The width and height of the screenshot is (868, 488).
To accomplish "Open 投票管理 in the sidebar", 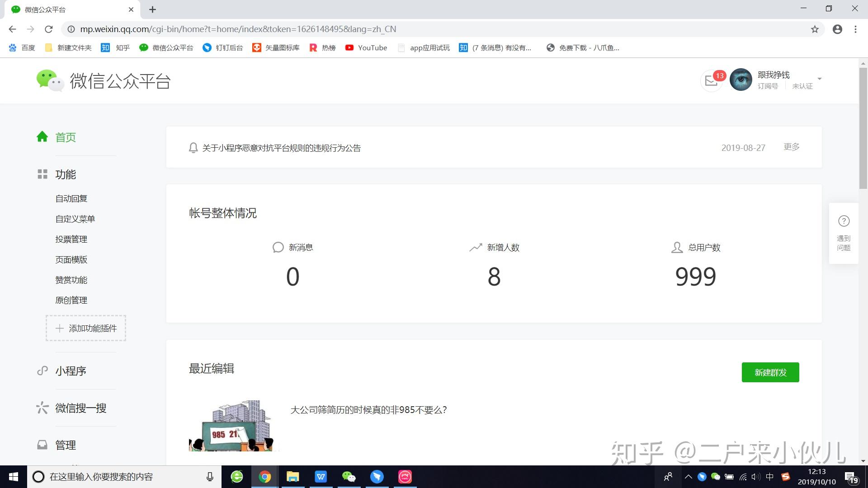I will 71,239.
